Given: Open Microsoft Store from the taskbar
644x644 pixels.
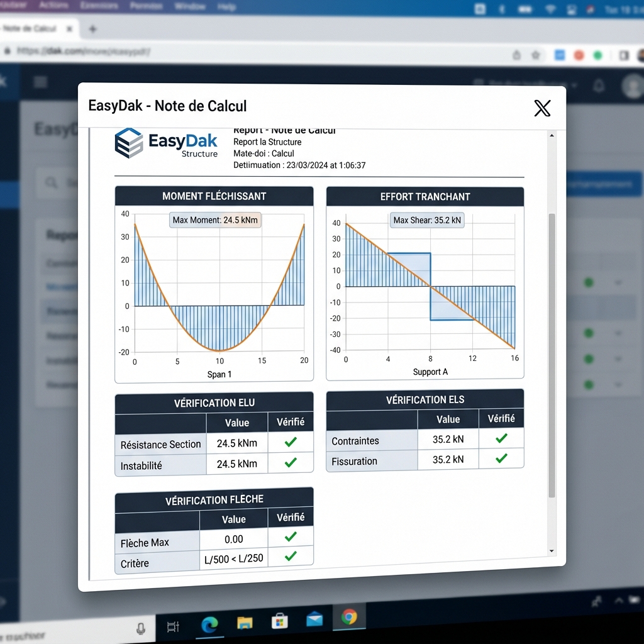Looking at the screenshot, I should pyautogui.click(x=280, y=621).
